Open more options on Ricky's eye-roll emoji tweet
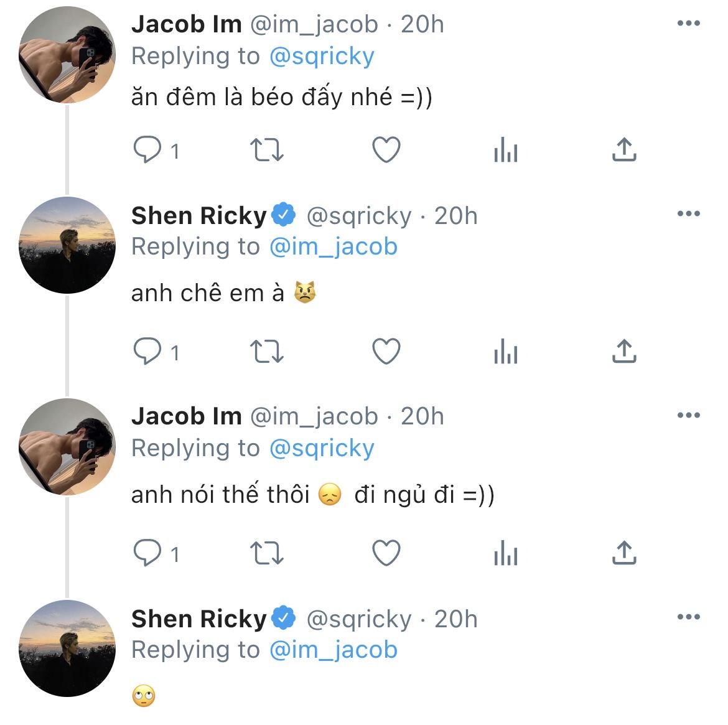Screen dimensions: 728x725 click(x=688, y=617)
